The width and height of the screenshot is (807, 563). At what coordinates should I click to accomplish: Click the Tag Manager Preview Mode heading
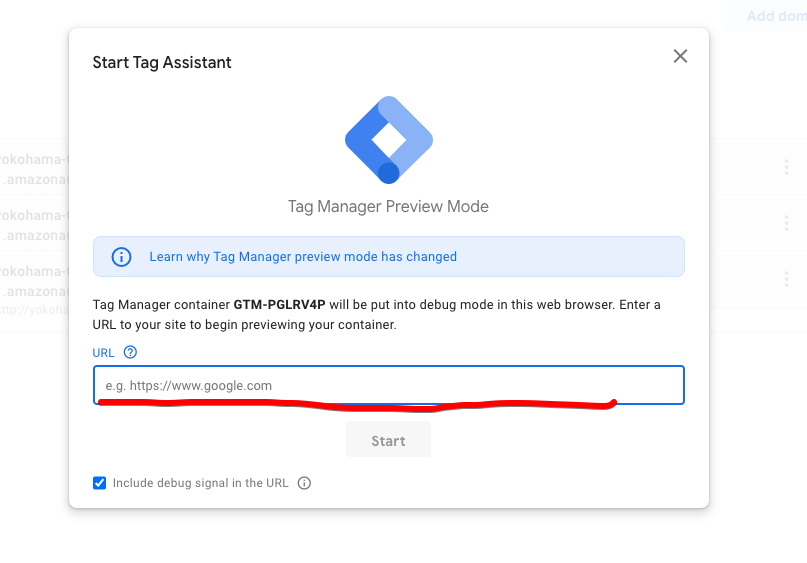pyautogui.click(x=388, y=206)
